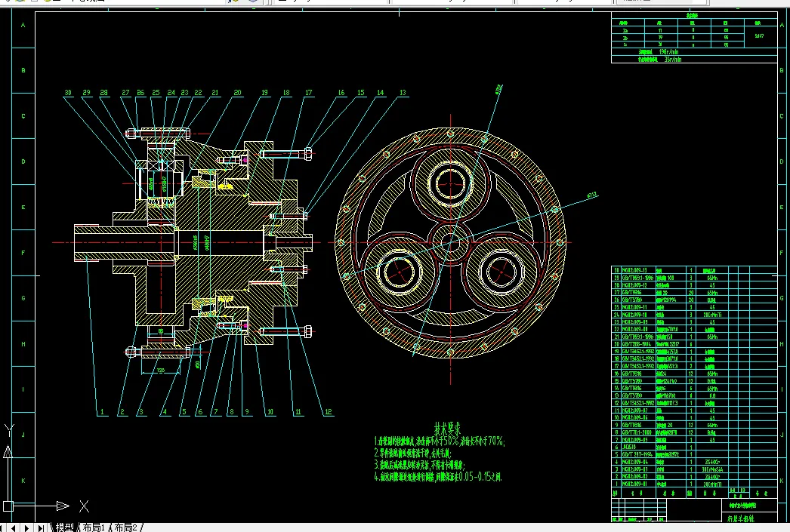Select part leader callout number 19

[264, 93]
